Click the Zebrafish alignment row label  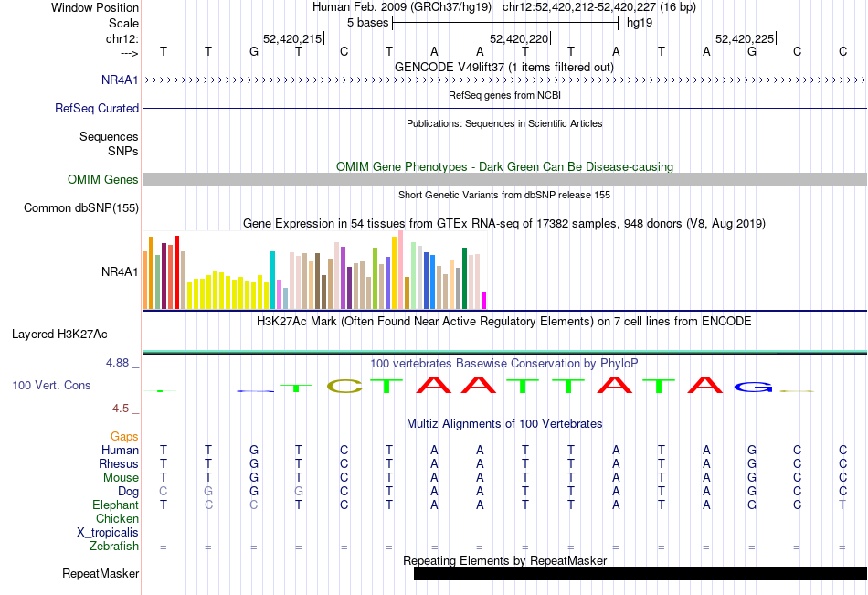(x=114, y=547)
